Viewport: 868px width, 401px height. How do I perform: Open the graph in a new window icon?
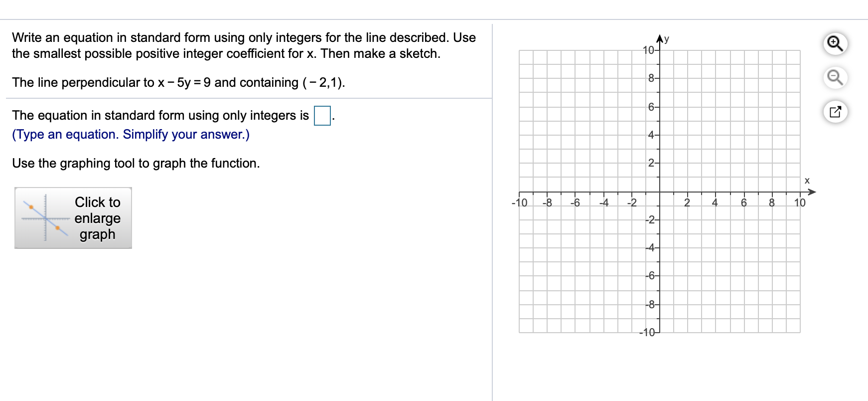836,112
